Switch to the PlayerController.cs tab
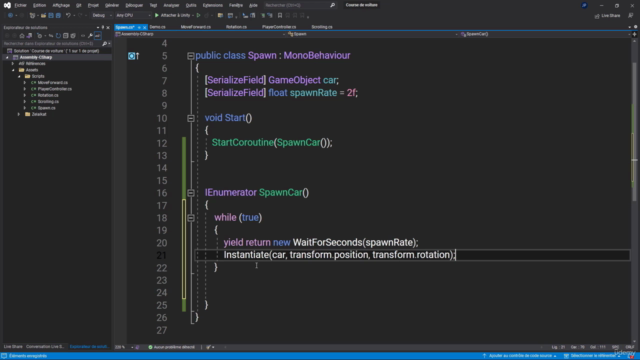 pyautogui.click(x=279, y=27)
